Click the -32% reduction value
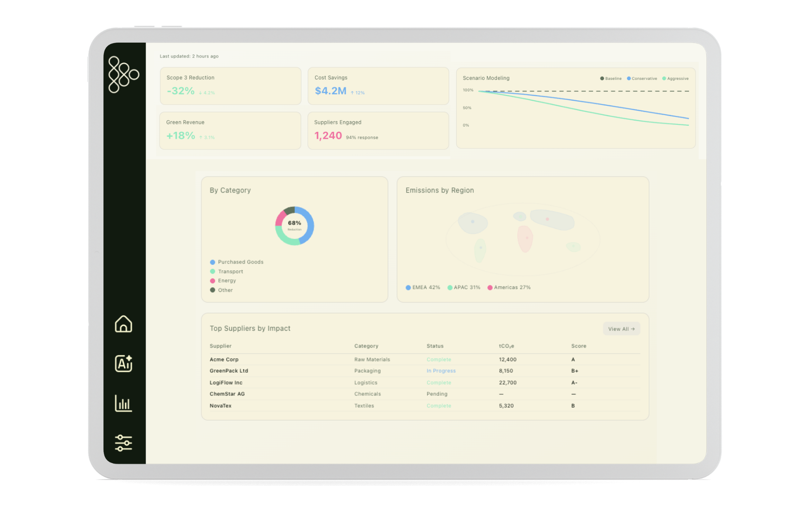This screenshot has height=509, width=812. coord(180,91)
